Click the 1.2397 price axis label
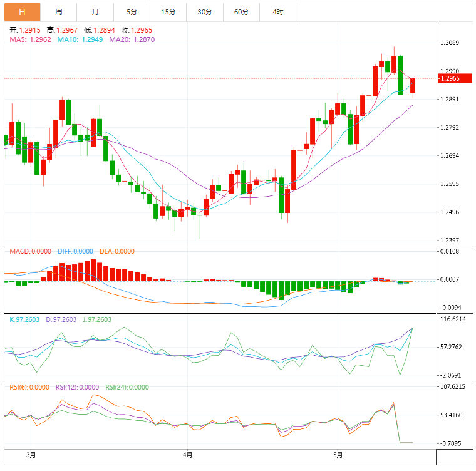 pyautogui.click(x=450, y=241)
